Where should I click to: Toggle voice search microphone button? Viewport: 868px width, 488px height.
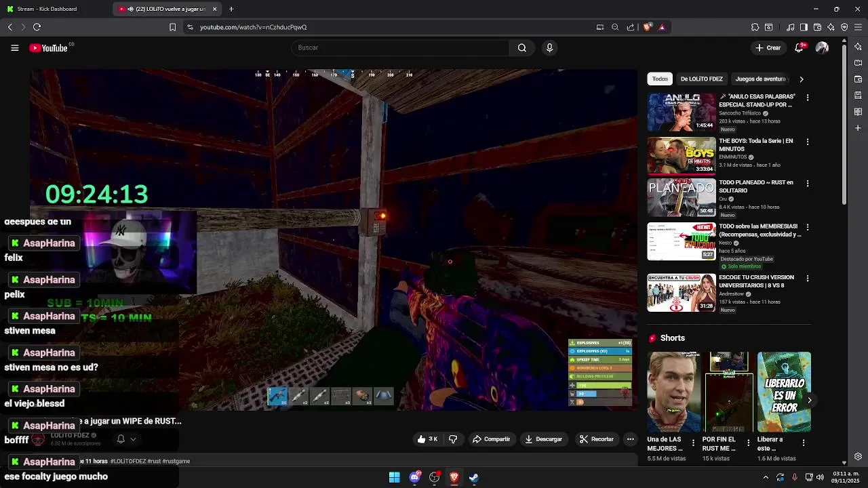(549, 47)
